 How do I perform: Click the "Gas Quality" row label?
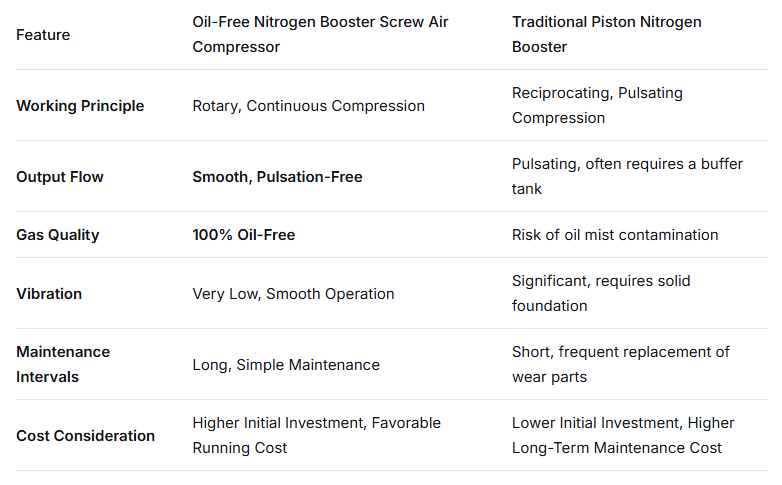(57, 235)
